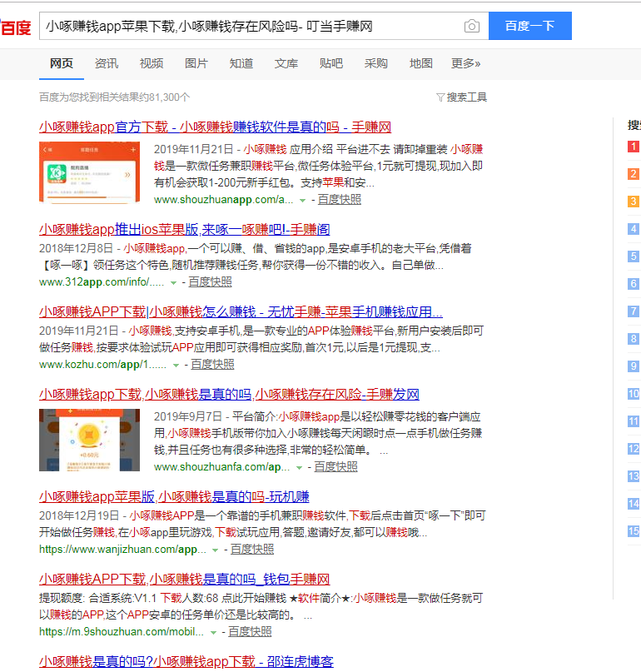Screen dimensions: 641x672
Task: Open the 更多» tab menu
Action: 465,63
